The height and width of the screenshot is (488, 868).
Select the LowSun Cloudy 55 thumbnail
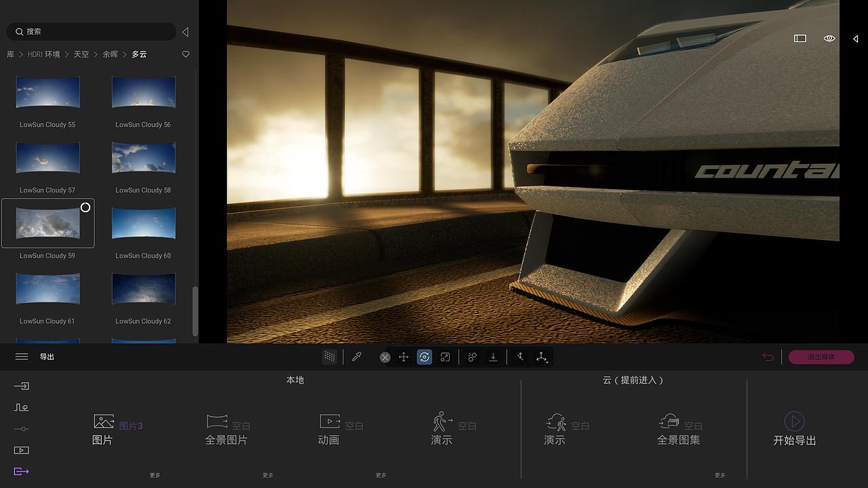pos(47,93)
